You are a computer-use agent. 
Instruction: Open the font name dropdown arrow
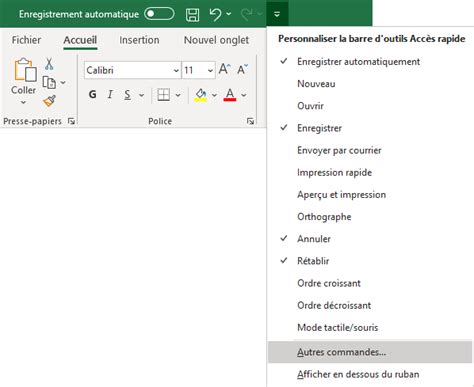pos(176,70)
